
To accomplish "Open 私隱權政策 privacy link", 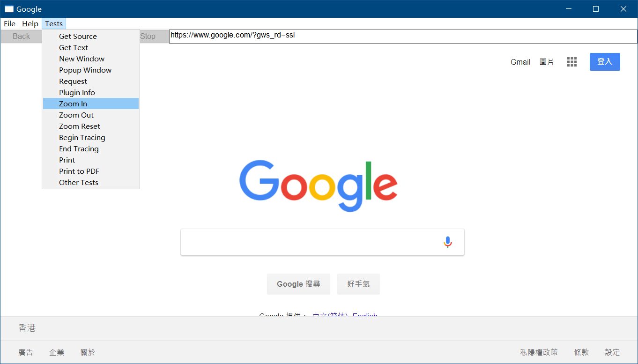I will point(539,352).
